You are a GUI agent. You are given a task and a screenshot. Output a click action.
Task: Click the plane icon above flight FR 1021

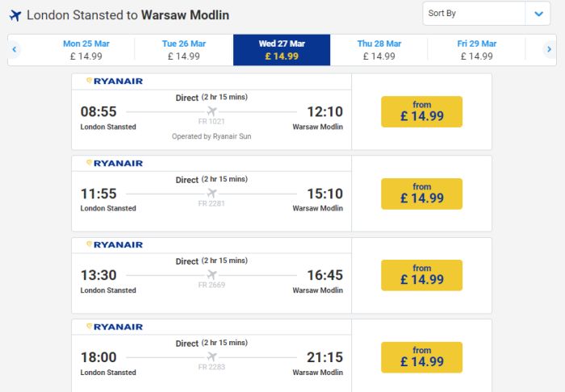click(211, 111)
